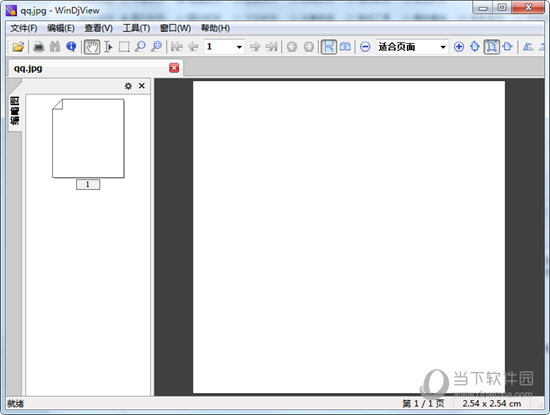Viewport: 550px width, 415px height.
Task: Click the WinDjView title bar app icon
Action: pyautogui.click(x=11, y=11)
